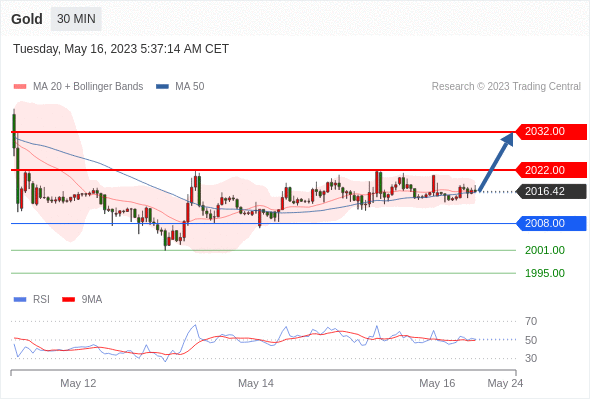Click the May 16 date axis label

coord(437,383)
